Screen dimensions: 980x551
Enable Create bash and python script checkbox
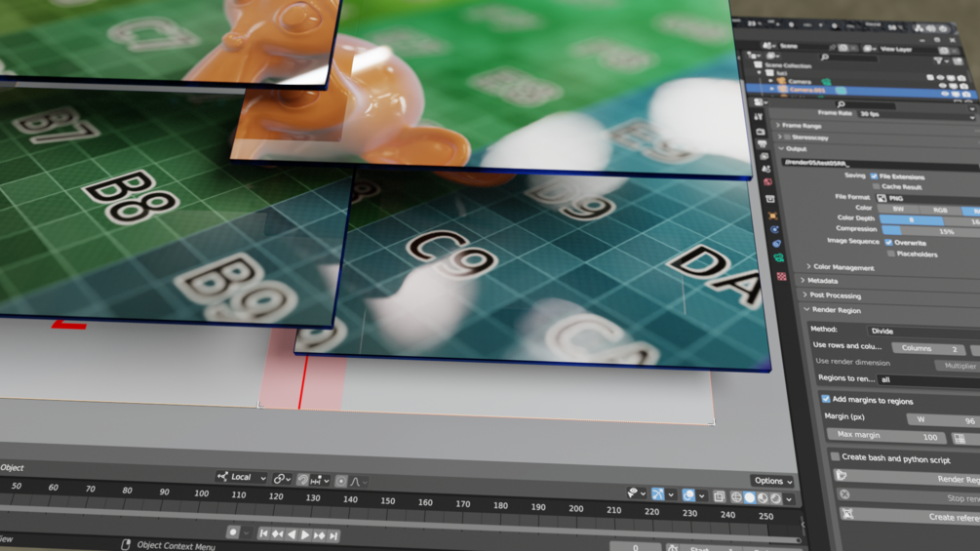[x=835, y=456]
